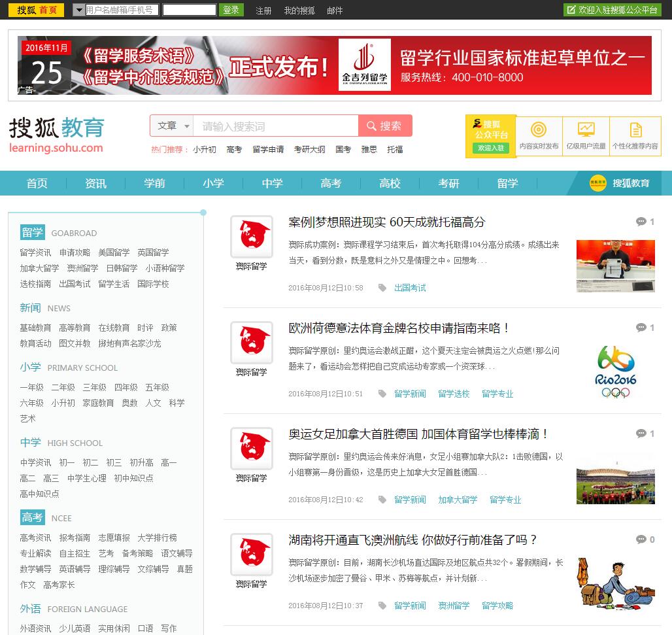Click comment bubble icon on 奥运女足 article

tap(641, 434)
